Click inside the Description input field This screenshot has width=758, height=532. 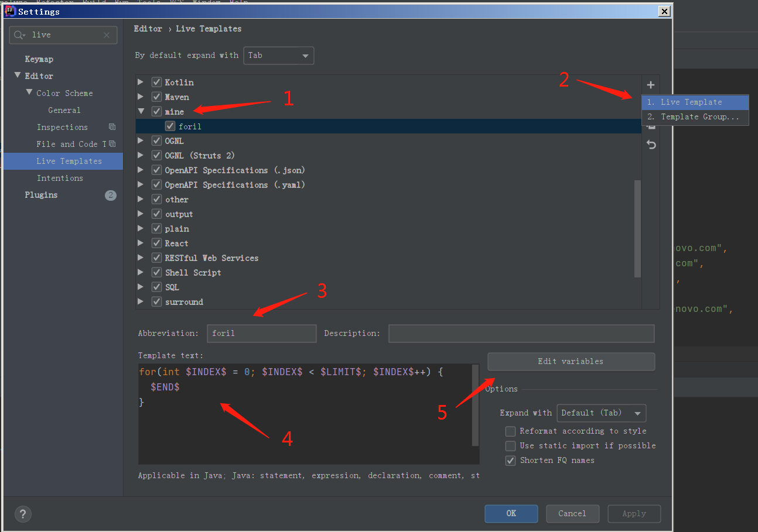(x=520, y=333)
